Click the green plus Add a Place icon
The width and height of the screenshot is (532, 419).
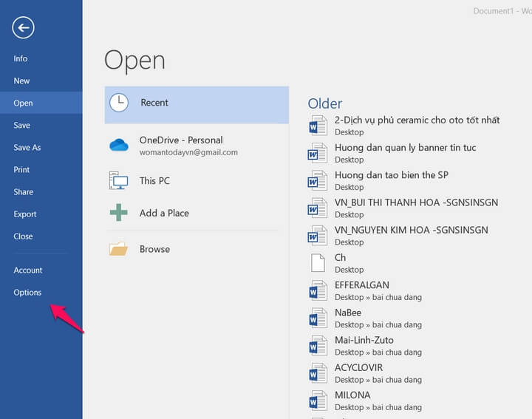119,213
